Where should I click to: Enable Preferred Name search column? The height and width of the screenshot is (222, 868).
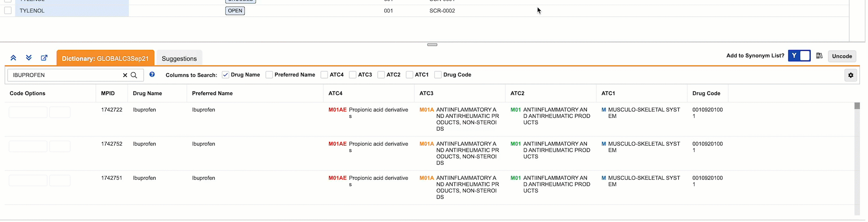(x=269, y=75)
